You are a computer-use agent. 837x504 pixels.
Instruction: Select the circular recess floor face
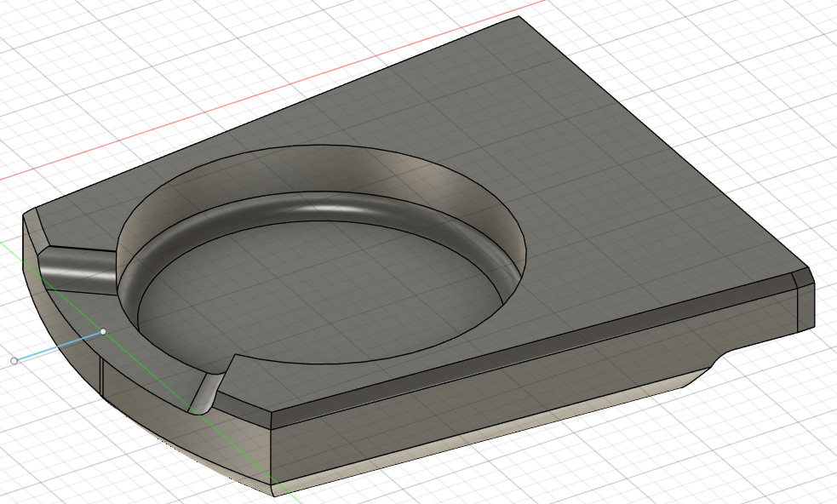(320, 289)
